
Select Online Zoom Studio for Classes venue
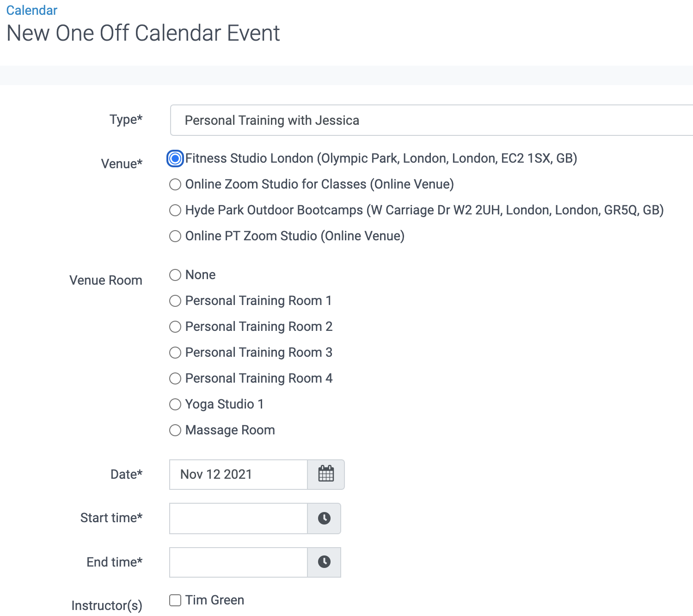click(175, 184)
